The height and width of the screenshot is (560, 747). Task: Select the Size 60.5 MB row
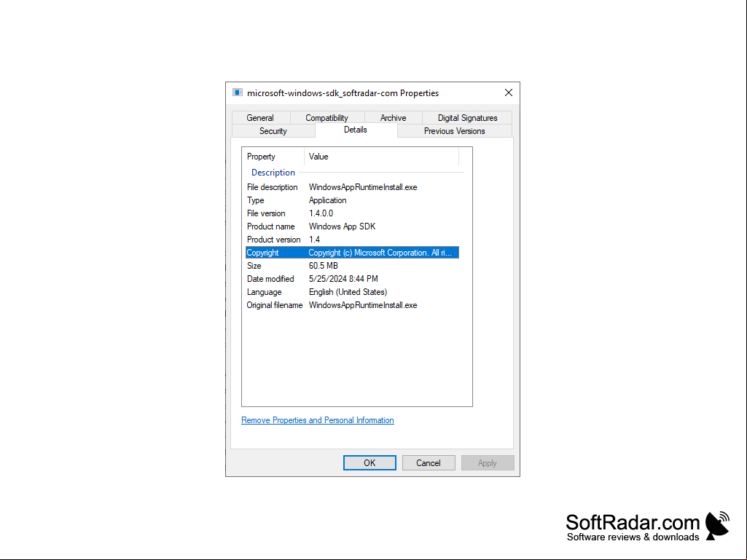click(352, 266)
